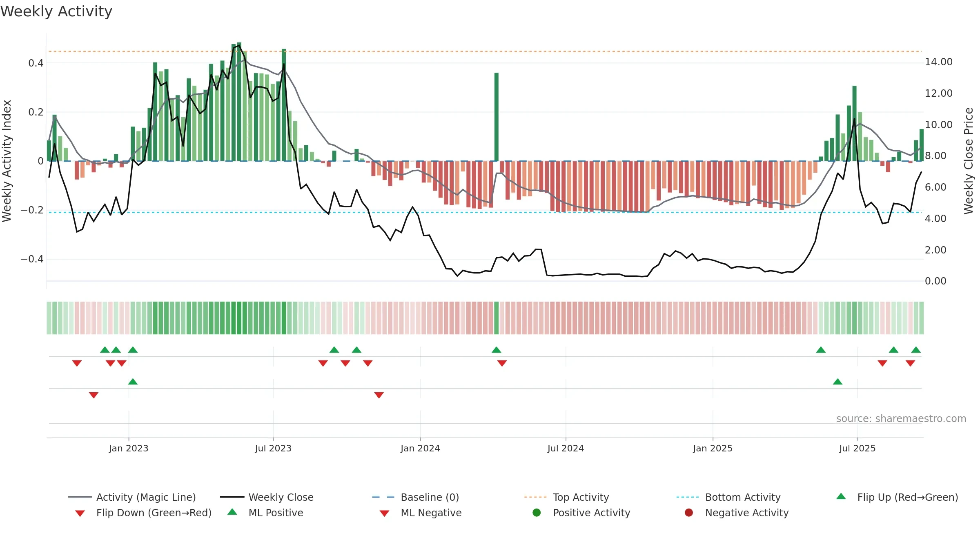Click the Jul 2023 x-axis label
Image resolution: width=980 pixels, height=551 pixels.
273,448
